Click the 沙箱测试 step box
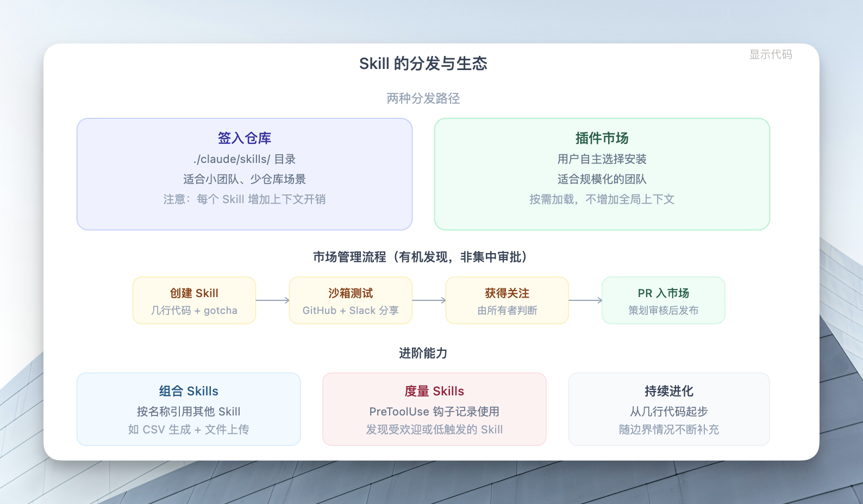 pyautogui.click(x=351, y=300)
